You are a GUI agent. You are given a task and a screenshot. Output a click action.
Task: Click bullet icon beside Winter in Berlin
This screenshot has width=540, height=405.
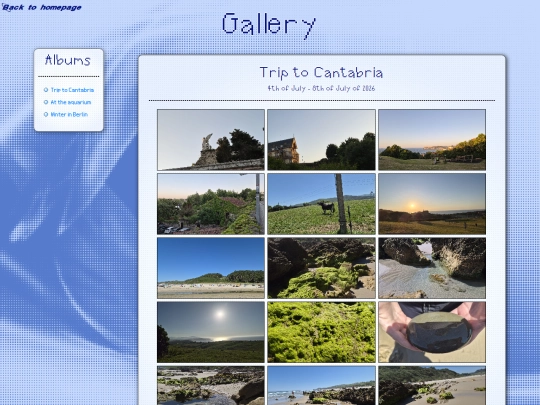(x=46, y=114)
